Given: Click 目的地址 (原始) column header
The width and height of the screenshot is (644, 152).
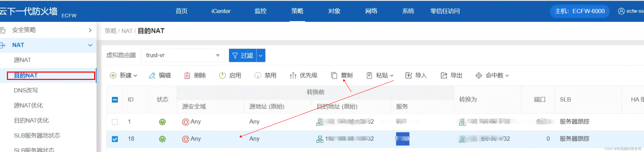Looking at the screenshot, I should point(337,107).
